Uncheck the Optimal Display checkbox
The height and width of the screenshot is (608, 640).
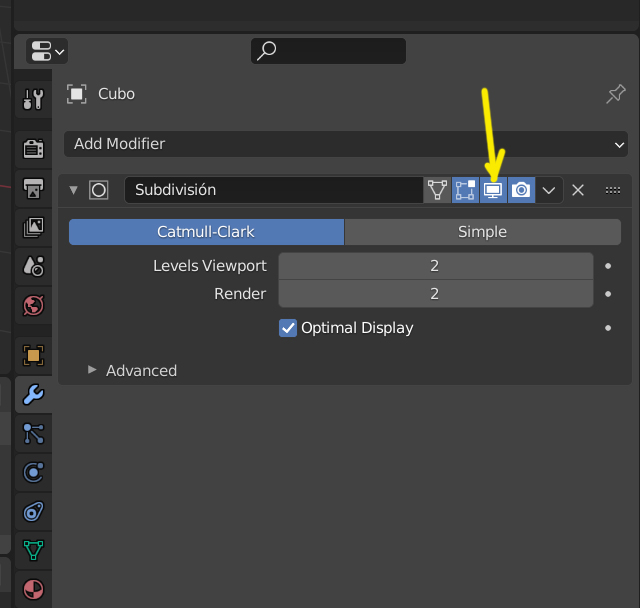point(288,328)
